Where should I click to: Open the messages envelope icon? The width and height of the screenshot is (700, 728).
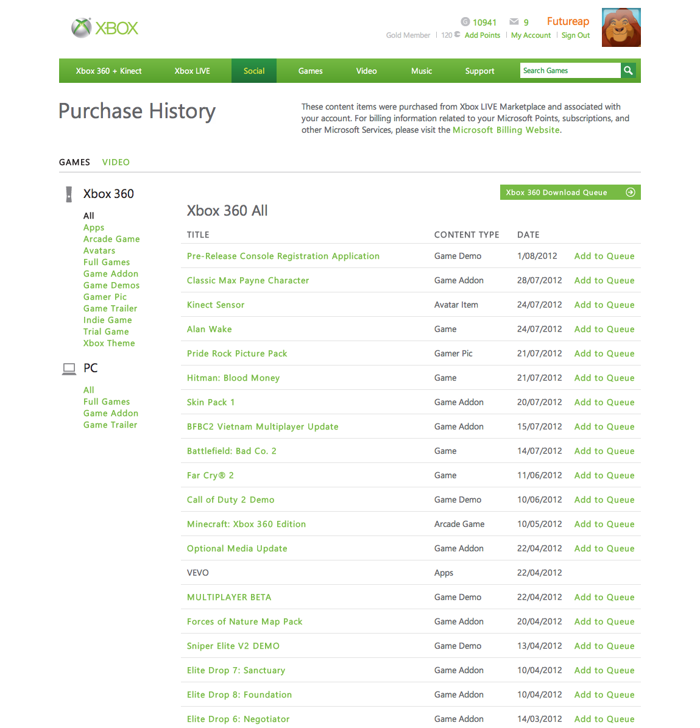pyautogui.click(x=514, y=22)
